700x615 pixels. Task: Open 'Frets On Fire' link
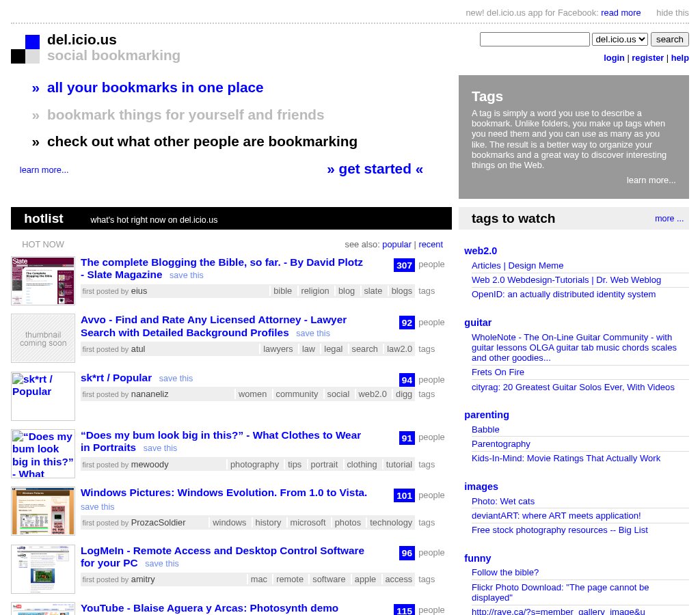coord(498,372)
